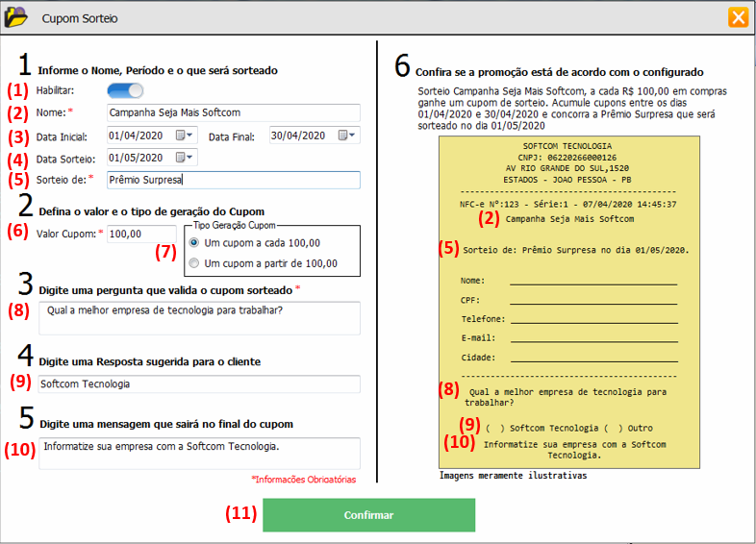The height and width of the screenshot is (544, 756).
Task: Click the calendar icon in Data Final
Action: tap(343, 136)
